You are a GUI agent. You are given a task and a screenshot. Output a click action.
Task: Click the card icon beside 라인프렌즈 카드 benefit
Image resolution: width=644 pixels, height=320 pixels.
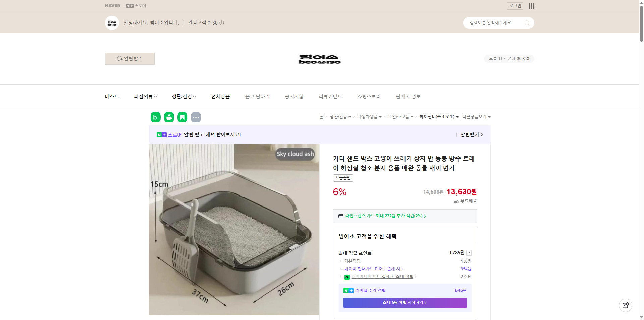click(x=341, y=216)
